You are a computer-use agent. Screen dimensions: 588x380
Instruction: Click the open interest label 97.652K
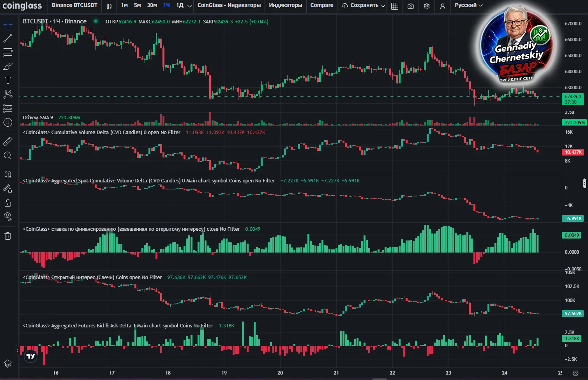pos(573,314)
